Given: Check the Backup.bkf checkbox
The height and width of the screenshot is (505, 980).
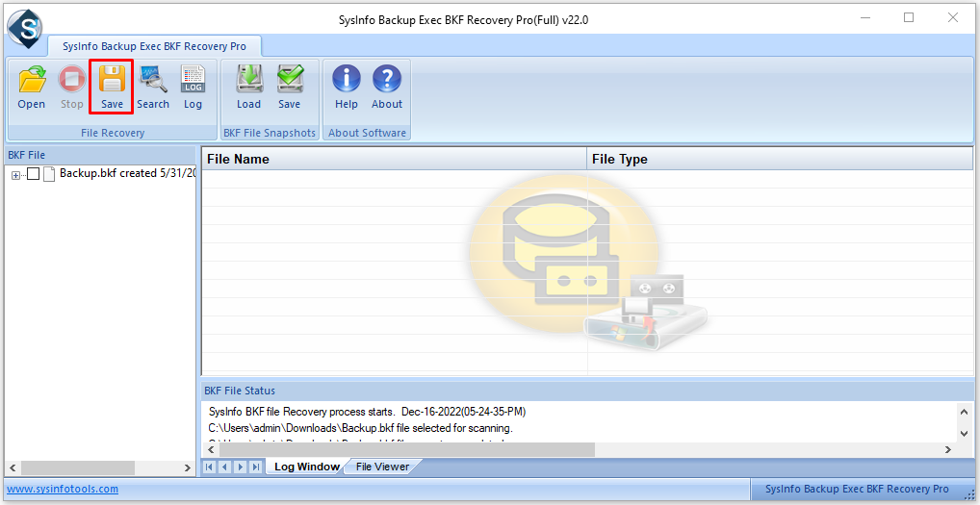Looking at the screenshot, I should (x=33, y=174).
